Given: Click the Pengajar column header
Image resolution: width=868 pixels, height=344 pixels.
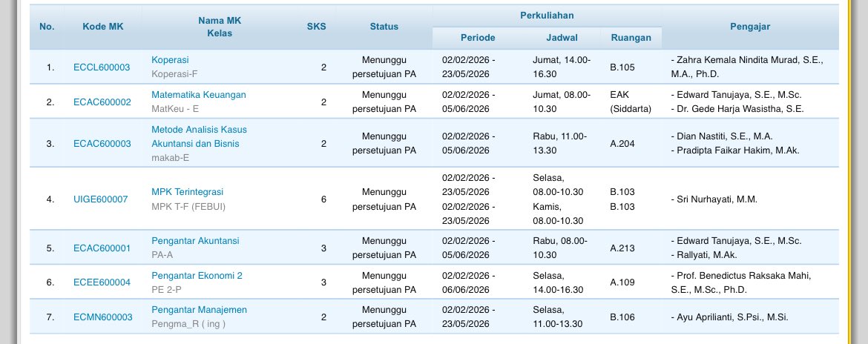Looking at the screenshot, I should click(750, 27).
